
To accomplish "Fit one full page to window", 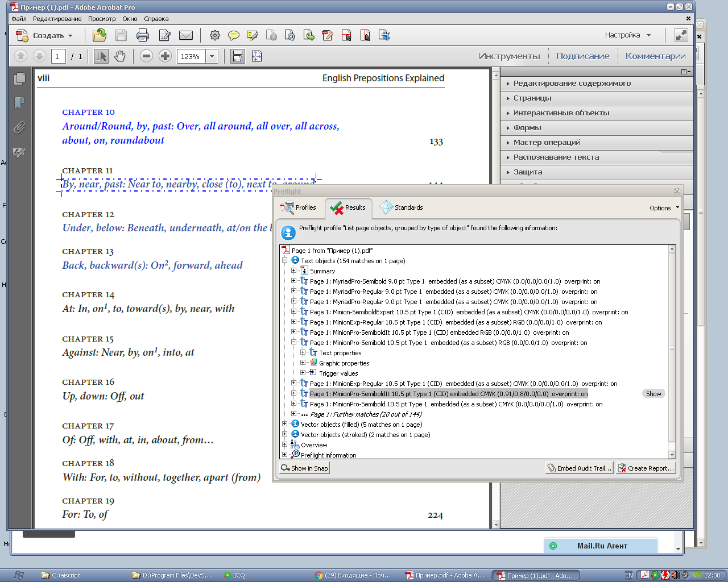I will [257, 56].
